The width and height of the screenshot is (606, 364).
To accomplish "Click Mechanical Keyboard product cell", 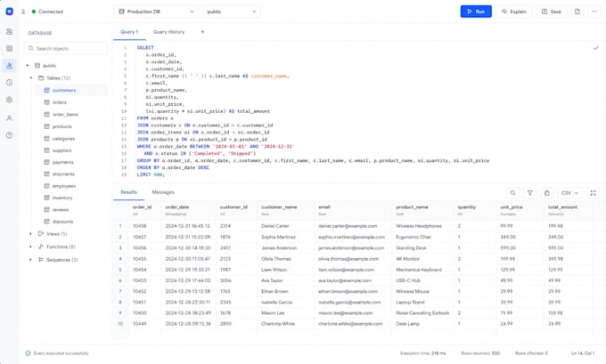I will tap(419, 270).
